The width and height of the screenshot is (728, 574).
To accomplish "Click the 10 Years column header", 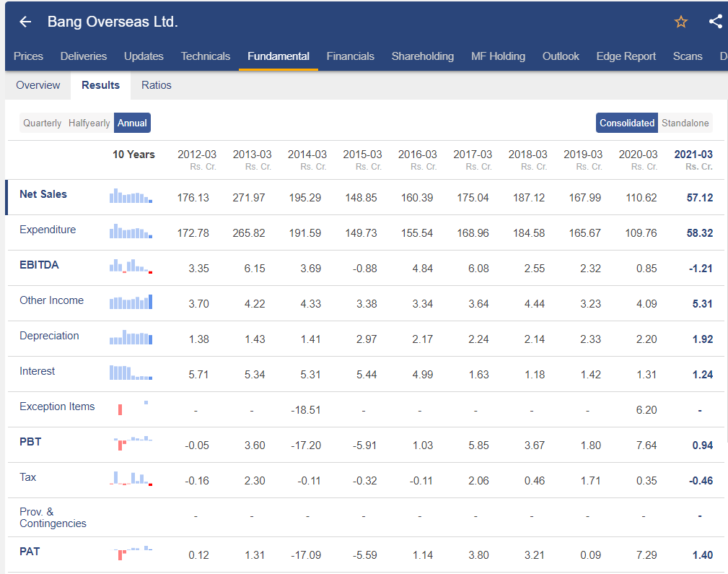I will pos(133,155).
